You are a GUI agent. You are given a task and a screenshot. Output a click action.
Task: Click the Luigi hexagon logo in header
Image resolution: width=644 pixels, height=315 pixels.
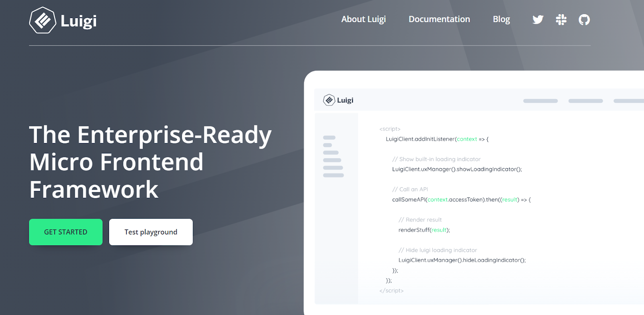pos(43,20)
